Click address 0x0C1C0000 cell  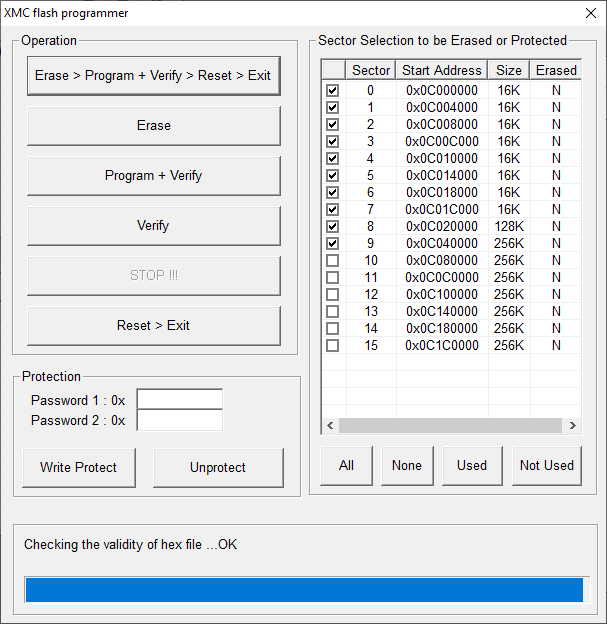coord(442,345)
